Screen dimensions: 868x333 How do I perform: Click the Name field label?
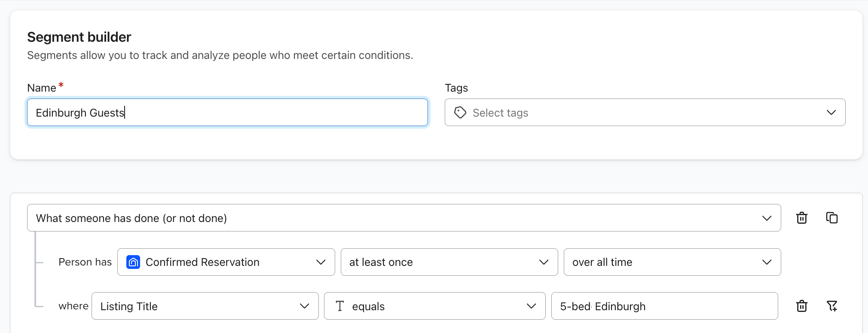coord(42,88)
